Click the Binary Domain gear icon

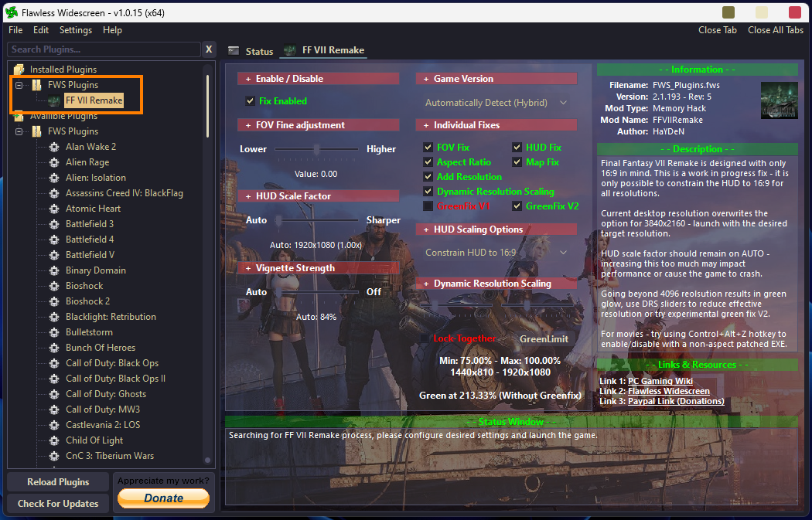54,270
